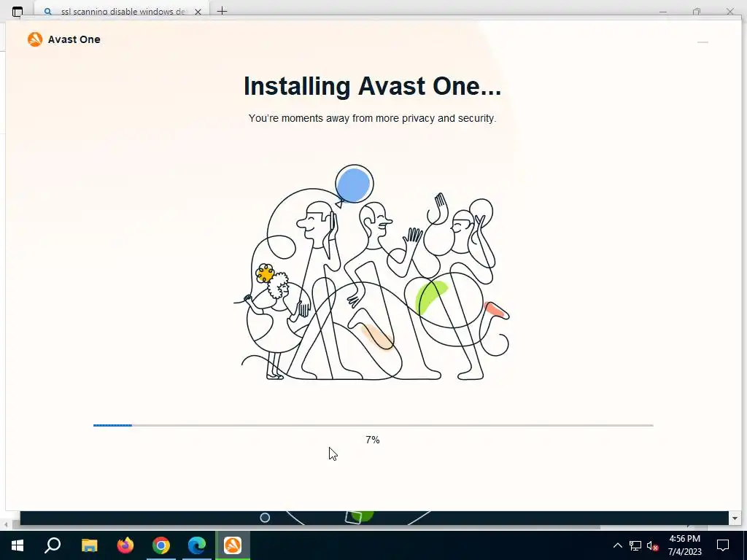
Task: Click the 'Installing Avast One...' heading
Action: click(372, 86)
